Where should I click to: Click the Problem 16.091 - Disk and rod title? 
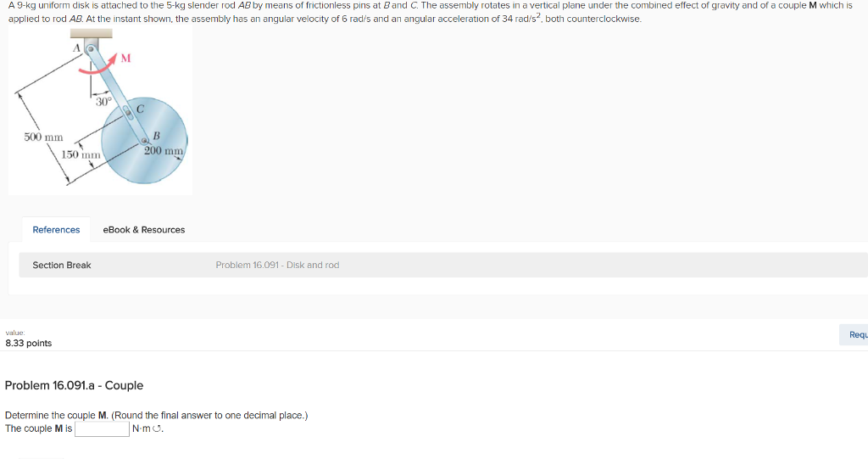[277, 266]
